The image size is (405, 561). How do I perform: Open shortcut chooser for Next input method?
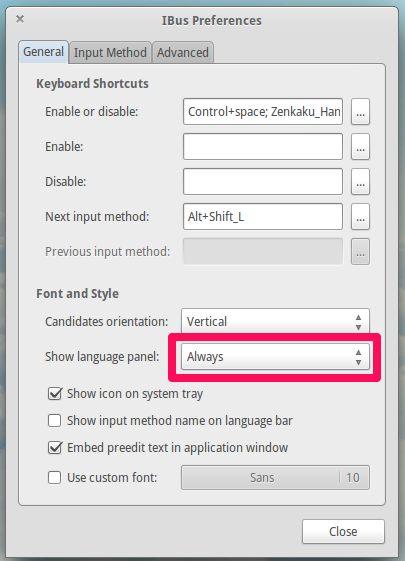(360, 217)
